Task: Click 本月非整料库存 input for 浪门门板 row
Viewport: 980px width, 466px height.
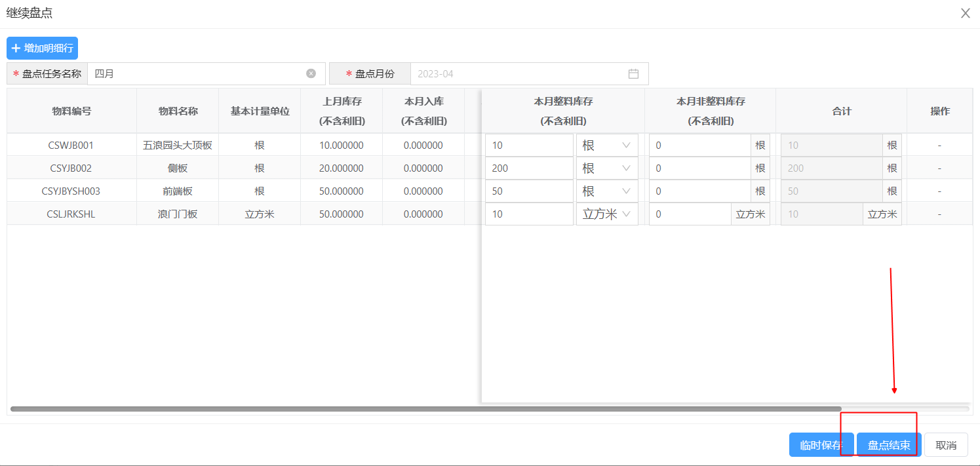Action: pyautogui.click(x=690, y=214)
